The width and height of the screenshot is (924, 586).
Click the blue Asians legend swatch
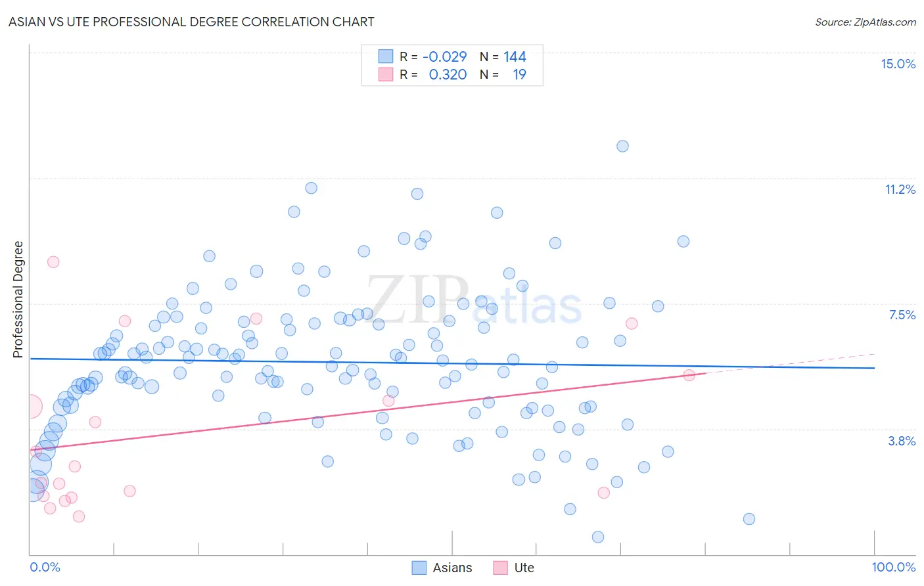[x=419, y=568]
